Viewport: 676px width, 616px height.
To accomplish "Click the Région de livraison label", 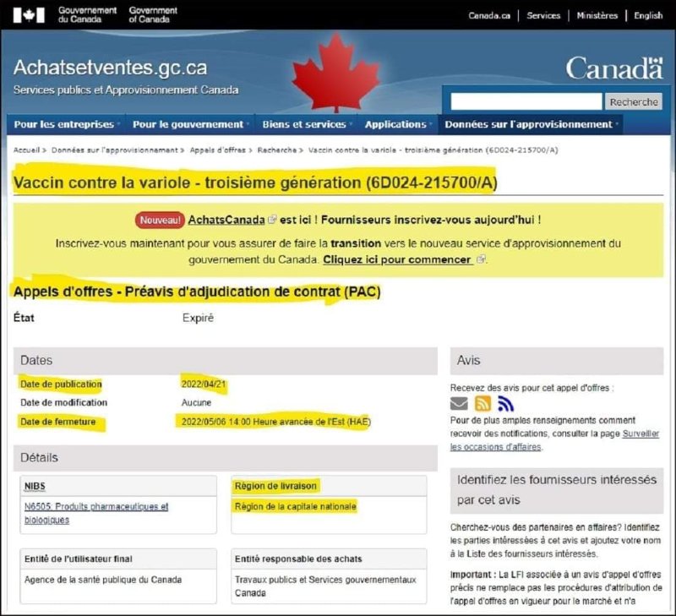I will pos(275,486).
